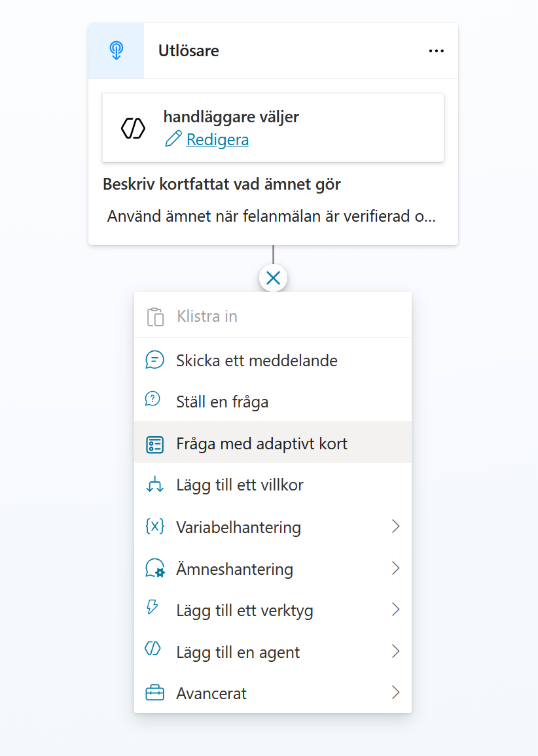
Task: Click the branch icon for Lägg till ett villkor
Action: [x=155, y=485]
